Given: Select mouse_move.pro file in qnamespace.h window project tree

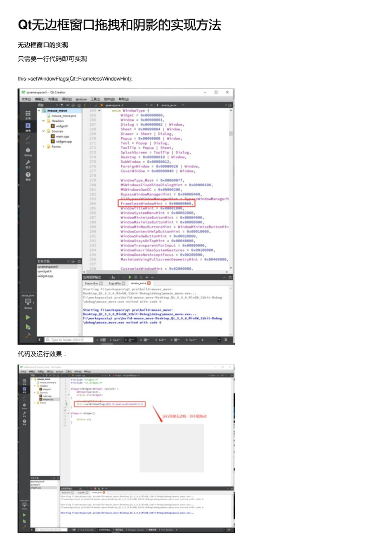Looking at the screenshot, I should (x=64, y=116).
